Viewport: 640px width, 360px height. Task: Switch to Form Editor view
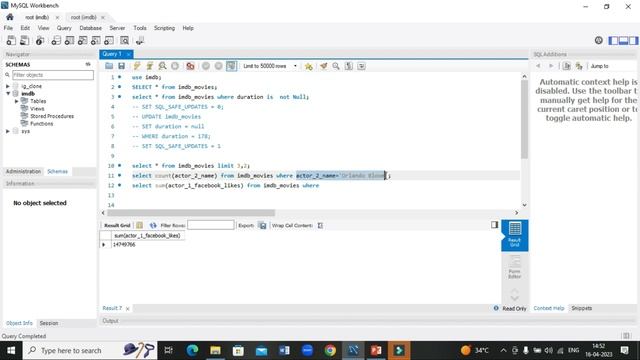pos(515,267)
